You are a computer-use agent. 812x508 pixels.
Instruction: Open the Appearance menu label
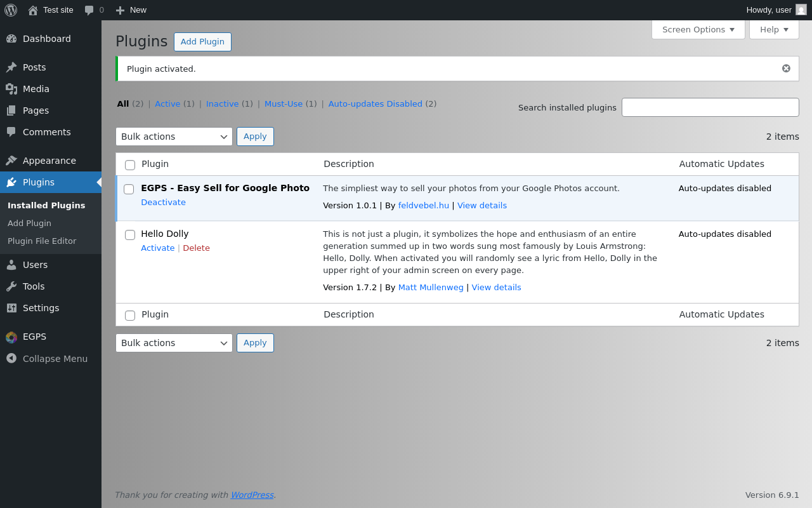tap(49, 161)
